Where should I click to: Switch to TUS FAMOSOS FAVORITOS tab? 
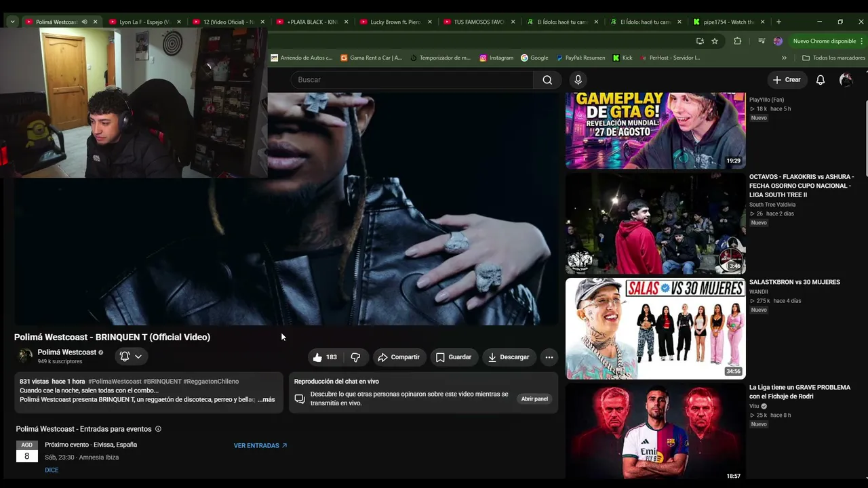tap(479, 22)
